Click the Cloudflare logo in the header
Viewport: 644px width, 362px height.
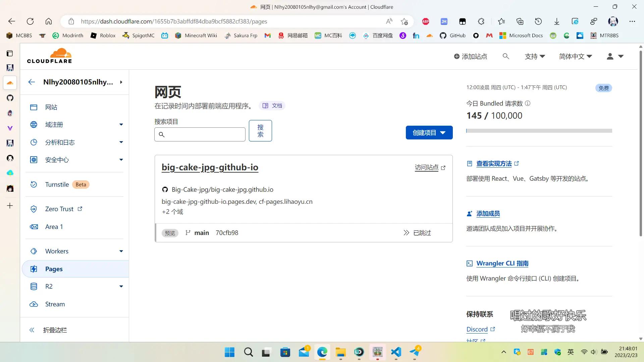click(x=49, y=56)
